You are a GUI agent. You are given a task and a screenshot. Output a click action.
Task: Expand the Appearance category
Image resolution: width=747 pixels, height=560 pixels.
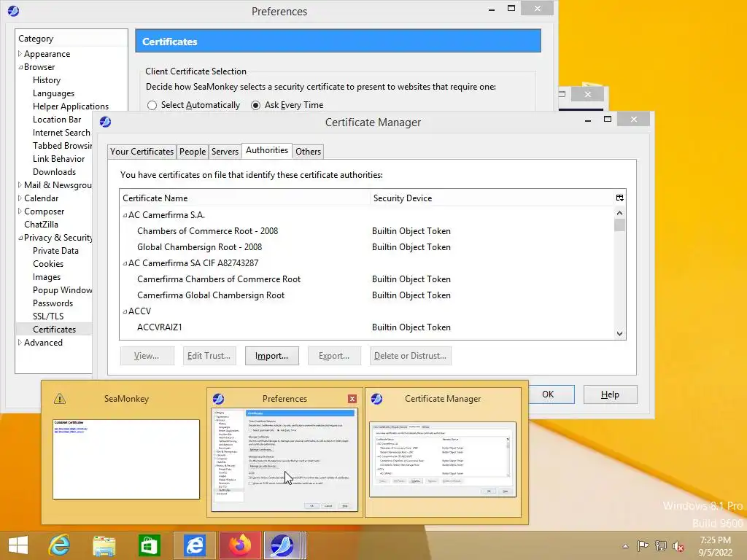[20, 54]
